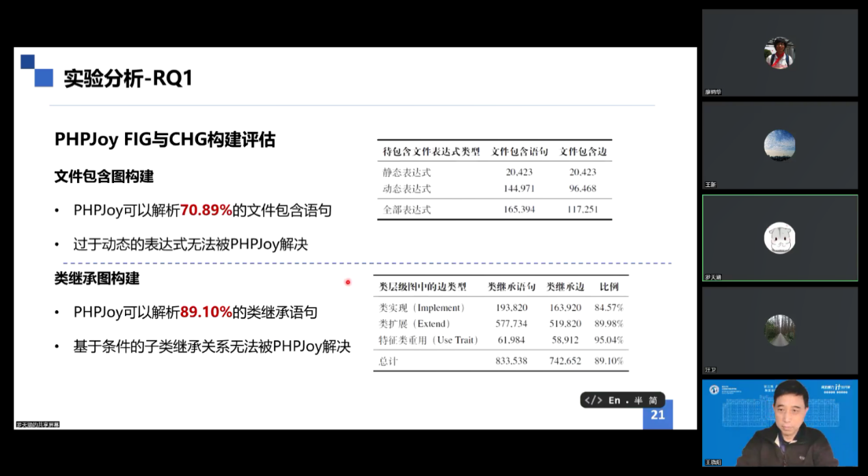Click the red laser pointer dot
This screenshot has width=868, height=476.
point(348,282)
